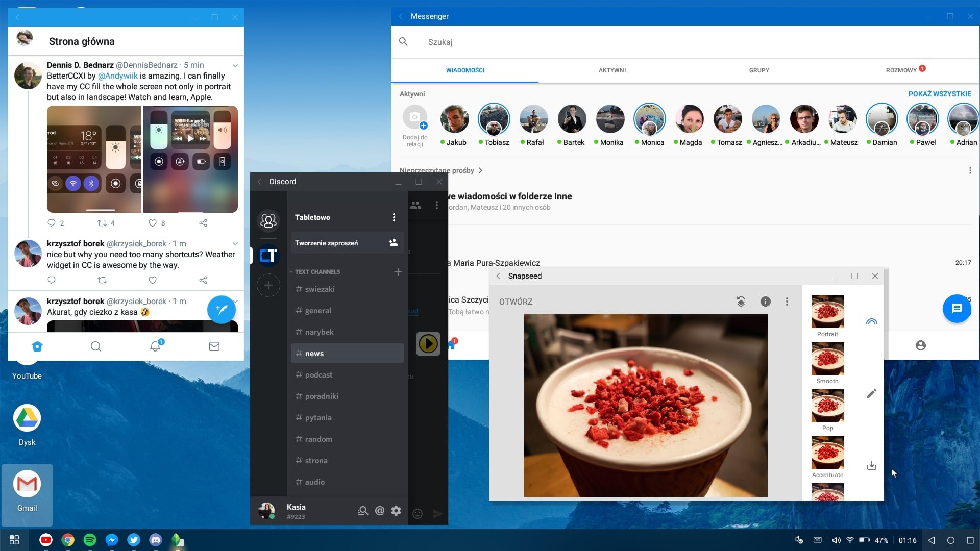Switch to ROZMOWY tab in Messenger
980x551 pixels.
[906, 70]
